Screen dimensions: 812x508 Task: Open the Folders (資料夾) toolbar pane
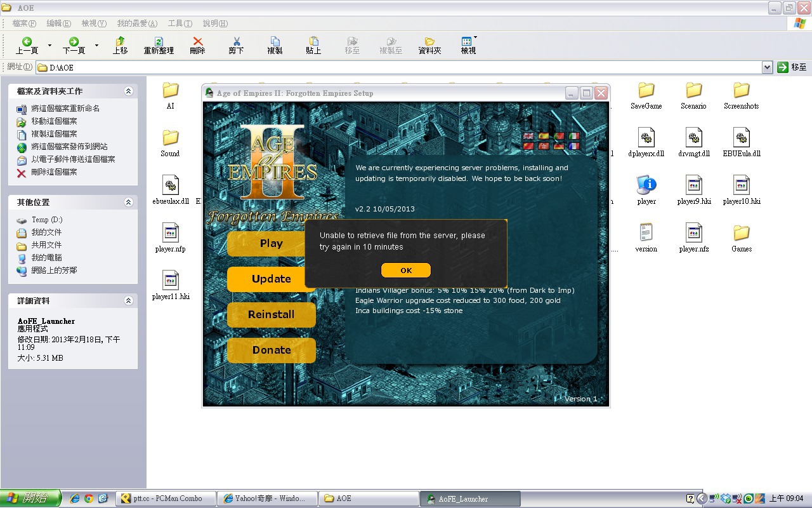tap(429, 45)
